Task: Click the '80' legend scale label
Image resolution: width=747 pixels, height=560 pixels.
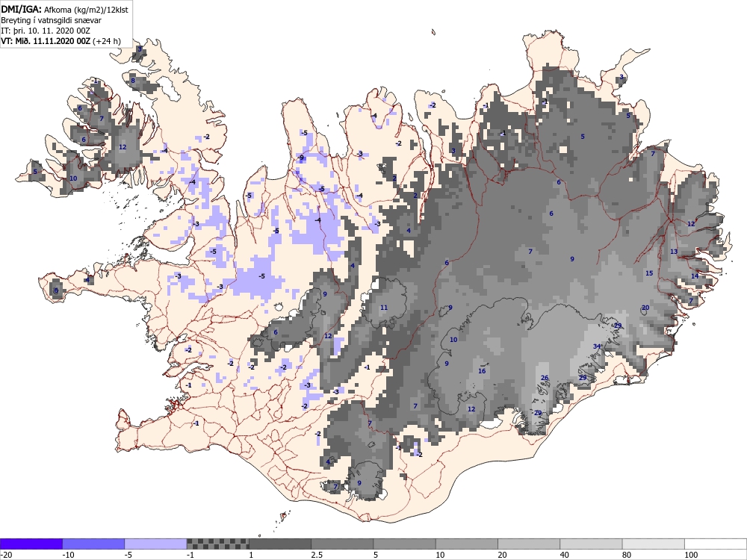Action: tap(626, 555)
